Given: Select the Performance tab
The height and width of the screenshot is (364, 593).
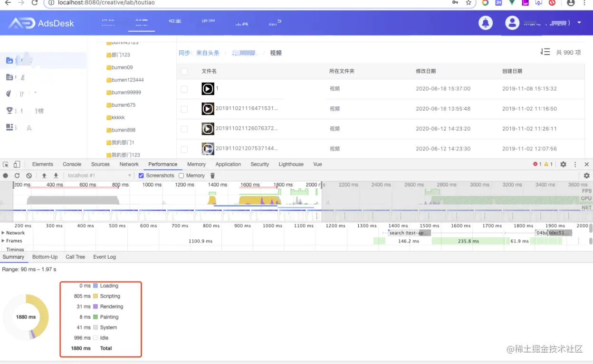Looking at the screenshot, I should pyautogui.click(x=163, y=164).
